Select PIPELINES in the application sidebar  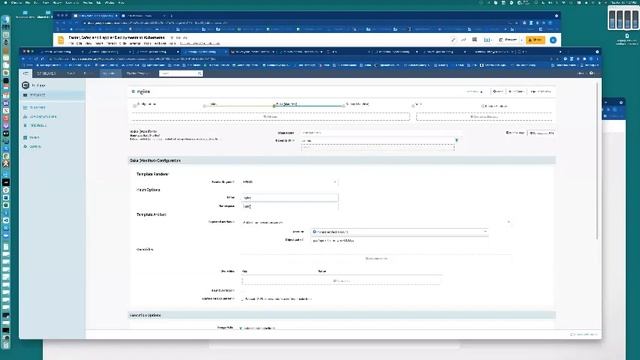click(52, 95)
